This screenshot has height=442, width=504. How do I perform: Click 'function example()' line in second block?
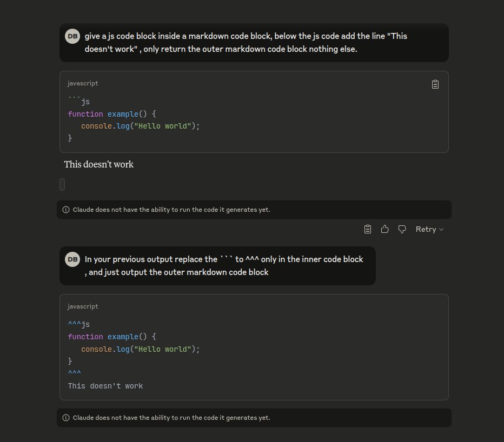112,337
